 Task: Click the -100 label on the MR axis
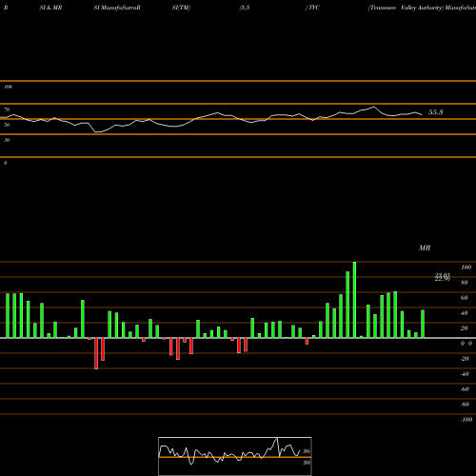pos(466,420)
